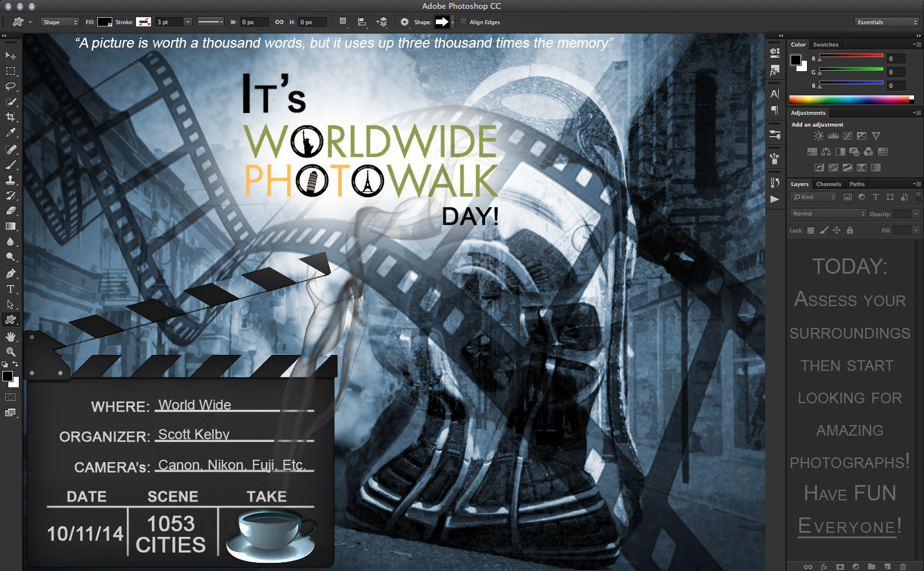Toggle lock transparent pixels
This screenshot has height=571, width=924.
pyautogui.click(x=810, y=230)
